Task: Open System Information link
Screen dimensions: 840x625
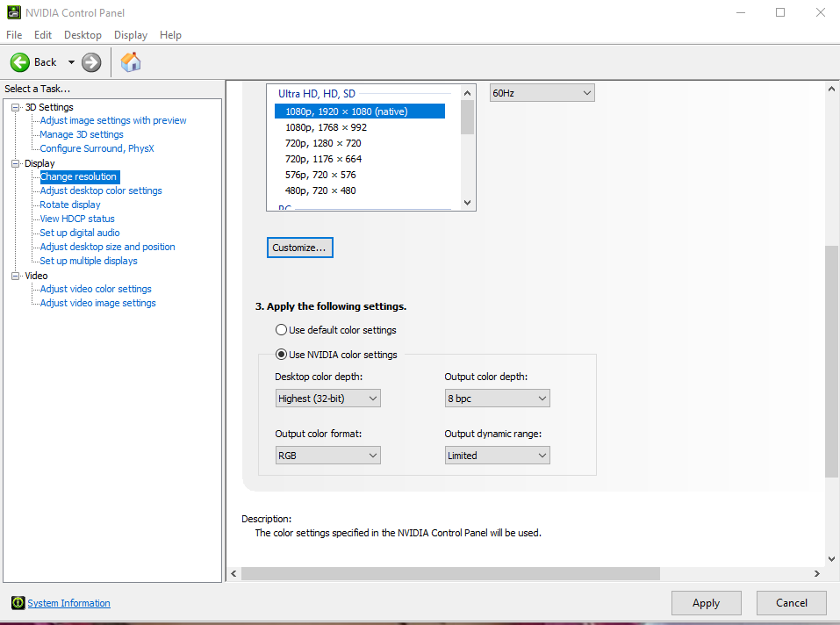Action: pos(68,603)
